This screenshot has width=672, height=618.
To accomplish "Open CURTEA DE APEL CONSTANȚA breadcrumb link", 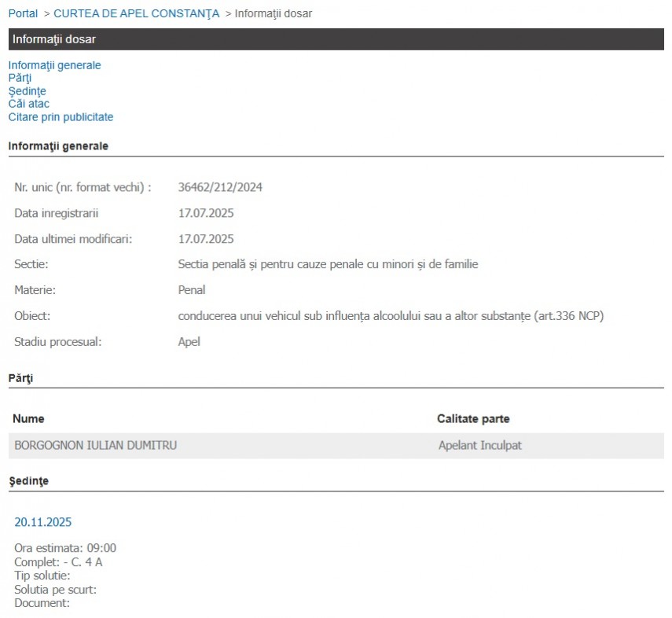I will [x=136, y=13].
